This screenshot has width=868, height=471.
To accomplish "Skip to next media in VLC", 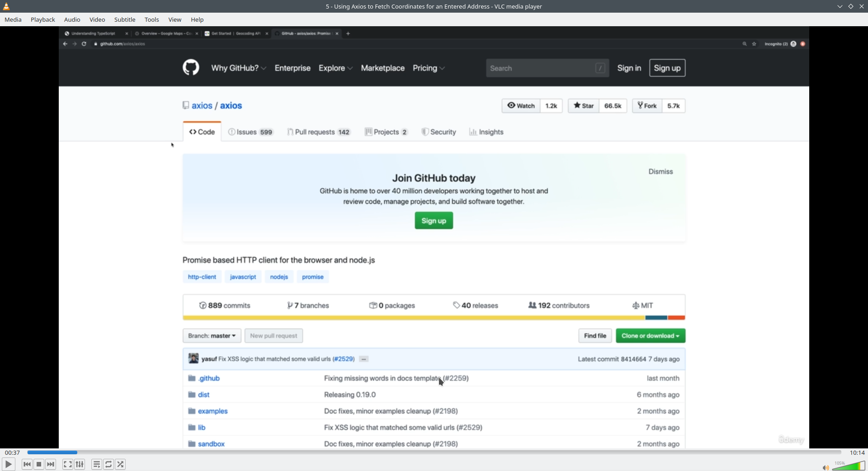I will (51, 464).
